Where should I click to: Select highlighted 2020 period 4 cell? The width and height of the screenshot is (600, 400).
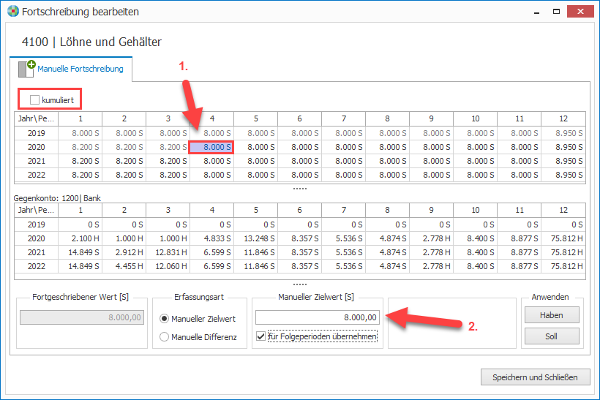(211, 147)
